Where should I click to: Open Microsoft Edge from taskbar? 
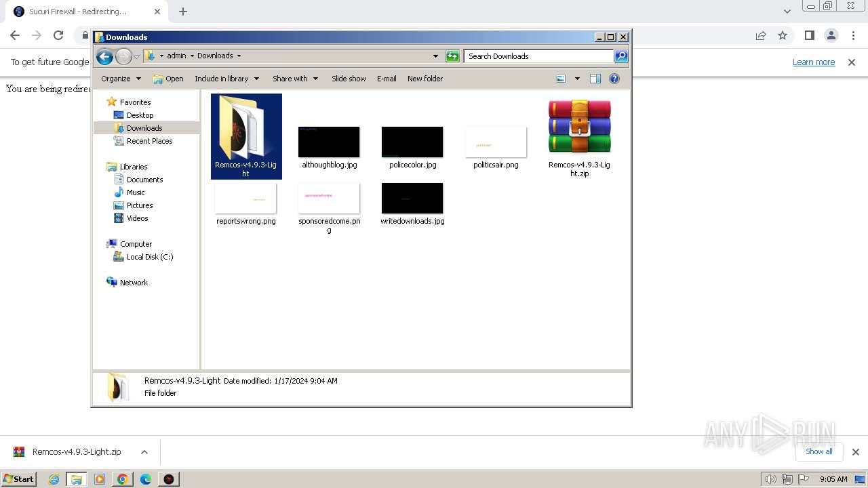tap(146, 479)
